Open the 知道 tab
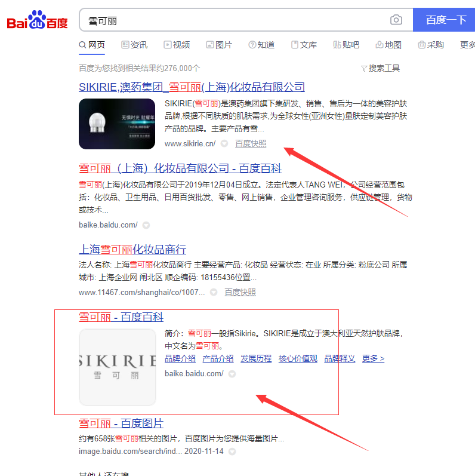This screenshot has height=476, width=475. point(261,45)
